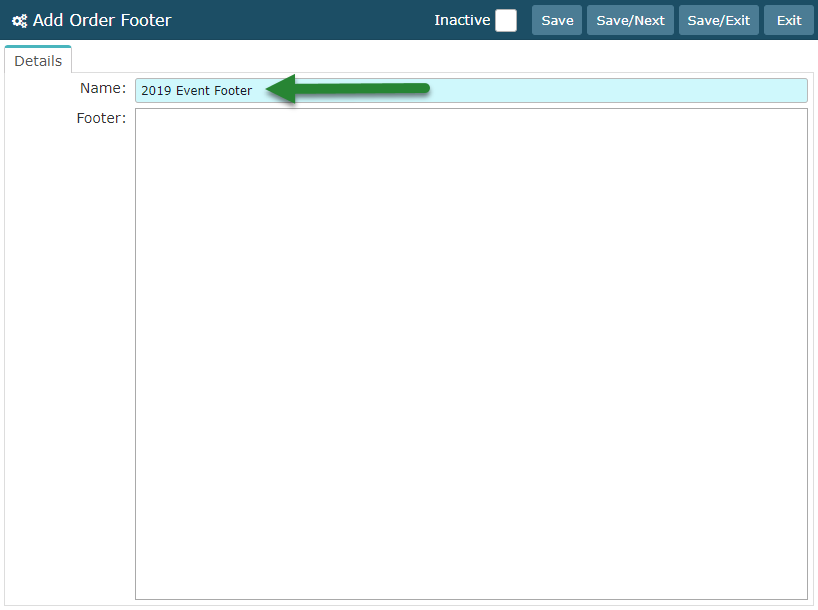This screenshot has height=610, width=818.
Task: Click inside the empty Footer text area
Action: [471, 354]
